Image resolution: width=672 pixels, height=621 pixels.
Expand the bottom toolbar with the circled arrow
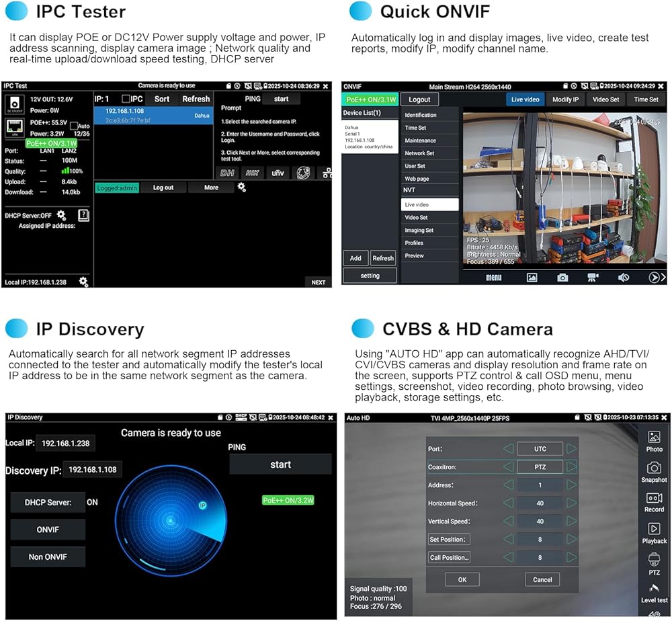point(654,278)
